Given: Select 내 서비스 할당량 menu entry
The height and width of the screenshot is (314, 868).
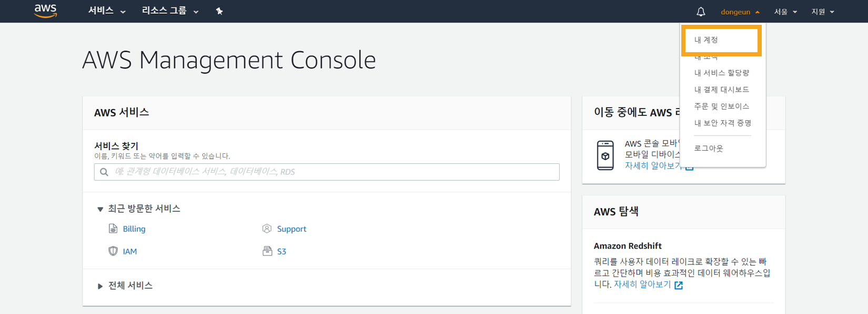Looking at the screenshot, I should 722,73.
